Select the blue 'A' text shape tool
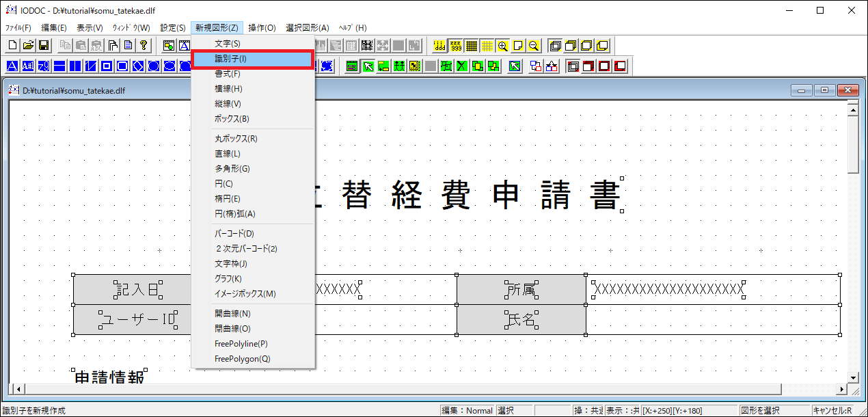Image resolution: width=868 pixels, height=417 pixels. pos(13,66)
